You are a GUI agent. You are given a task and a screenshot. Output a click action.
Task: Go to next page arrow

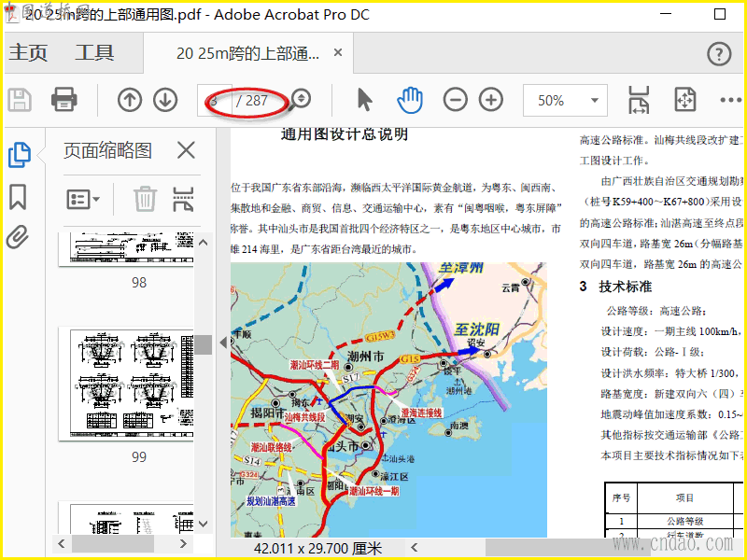pyautogui.click(x=165, y=100)
